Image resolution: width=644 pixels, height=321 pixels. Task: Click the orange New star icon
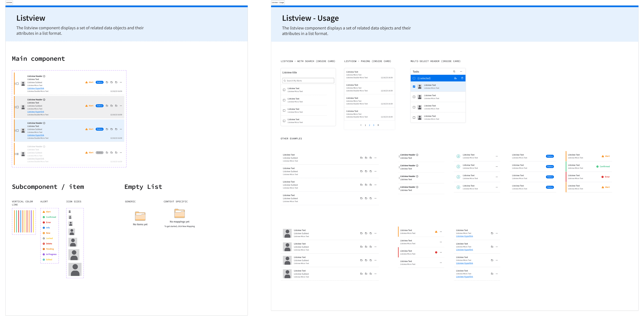(44, 233)
